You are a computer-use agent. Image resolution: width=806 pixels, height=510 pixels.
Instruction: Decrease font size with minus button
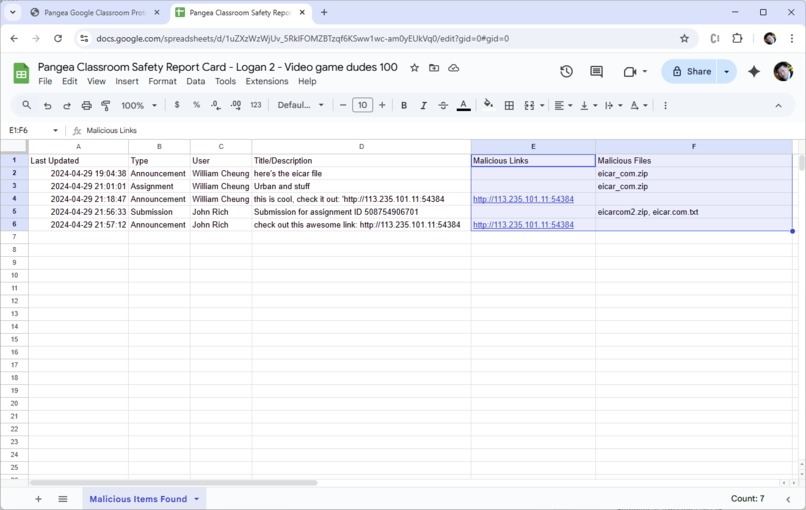pos(343,105)
